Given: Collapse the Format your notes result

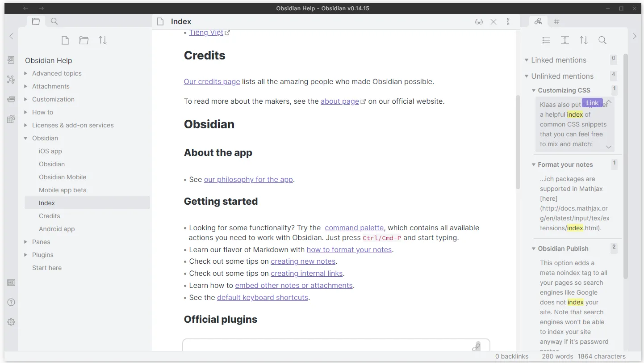Looking at the screenshot, I should tap(534, 165).
